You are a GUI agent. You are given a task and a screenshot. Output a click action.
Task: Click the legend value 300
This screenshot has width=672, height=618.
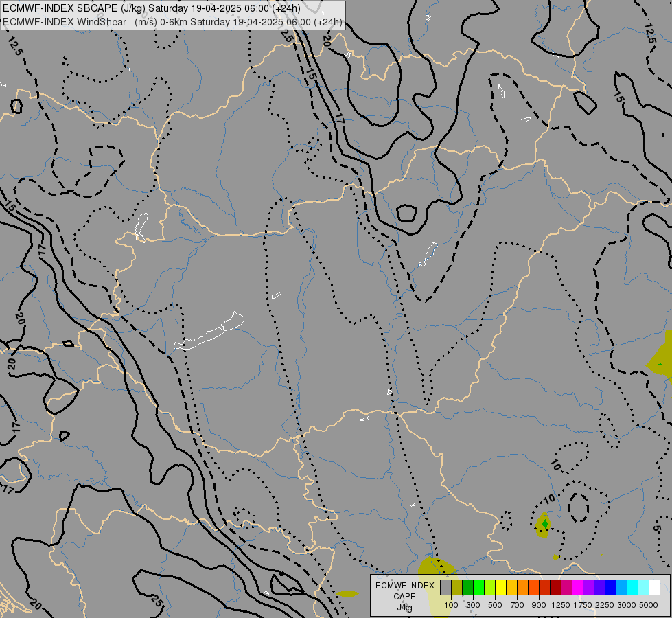(x=473, y=605)
